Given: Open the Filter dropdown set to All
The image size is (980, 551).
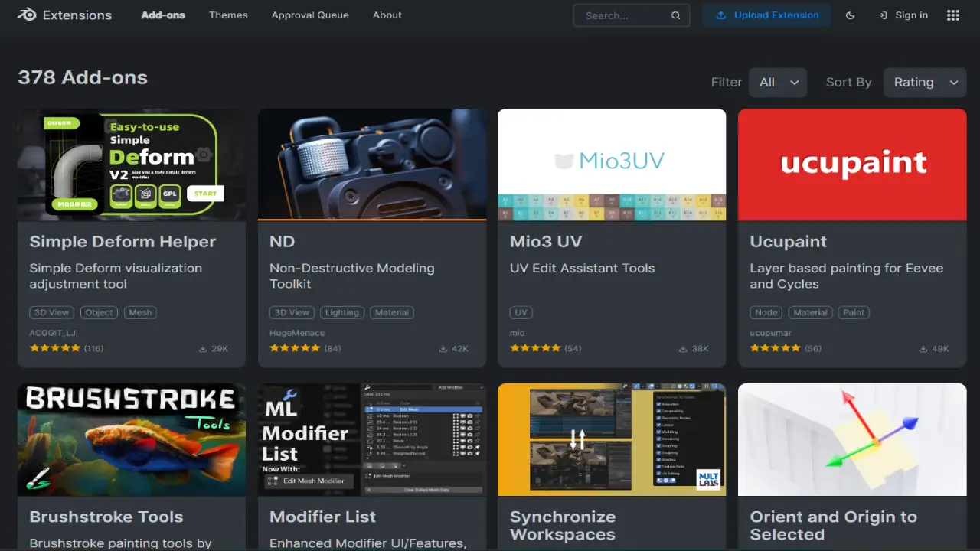Looking at the screenshot, I should [x=778, y=82].
